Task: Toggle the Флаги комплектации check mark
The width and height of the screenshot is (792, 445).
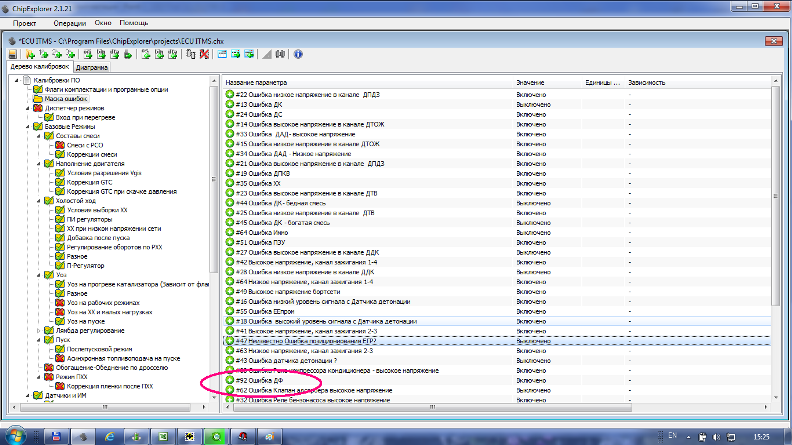Action: tap(37, 88)
